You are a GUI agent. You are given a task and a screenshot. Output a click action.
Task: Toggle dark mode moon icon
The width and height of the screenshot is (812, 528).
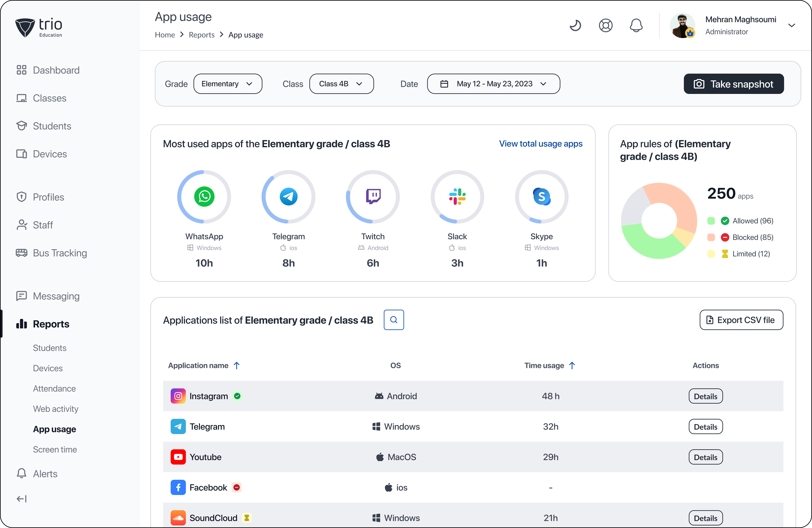575,25
